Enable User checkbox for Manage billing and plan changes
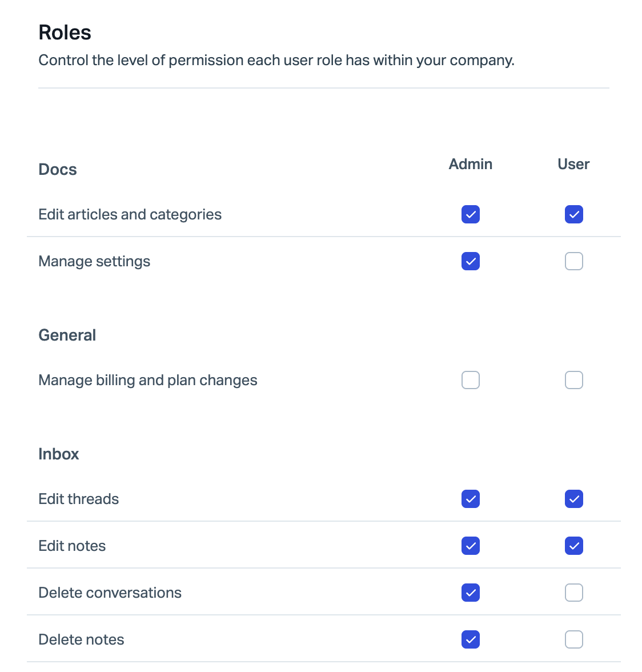Image resolution: width=642 pixels, height=672 pixels. tap(573, 380)
